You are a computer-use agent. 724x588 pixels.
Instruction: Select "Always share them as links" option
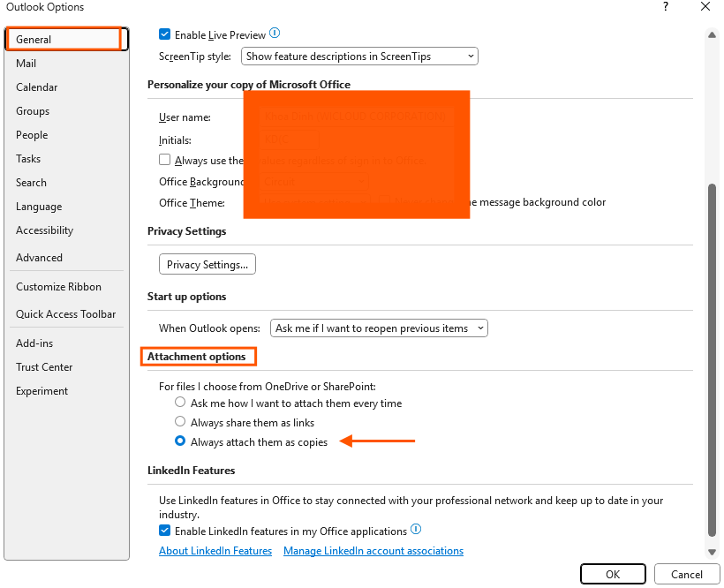pyautogui.click(x=180, y=421)
